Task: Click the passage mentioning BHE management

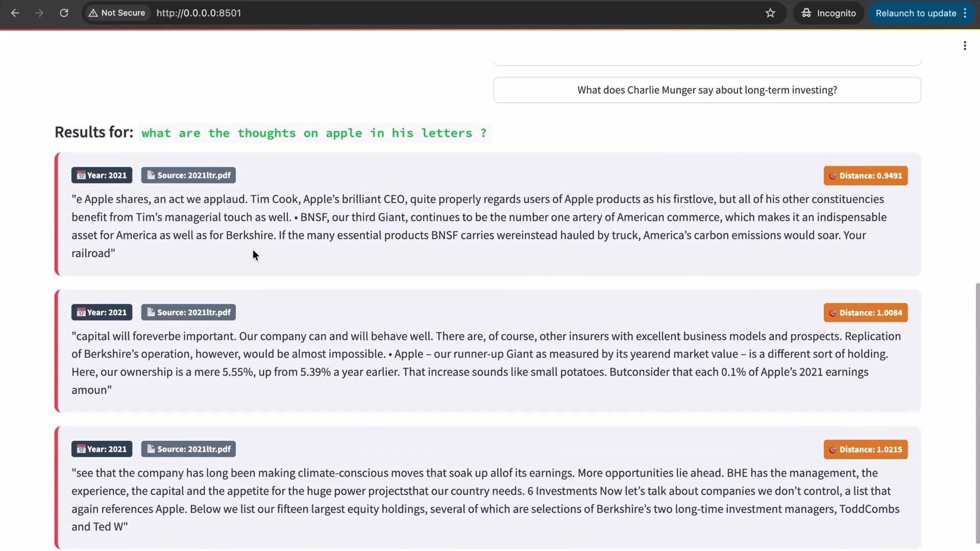Action: point(485,499)
